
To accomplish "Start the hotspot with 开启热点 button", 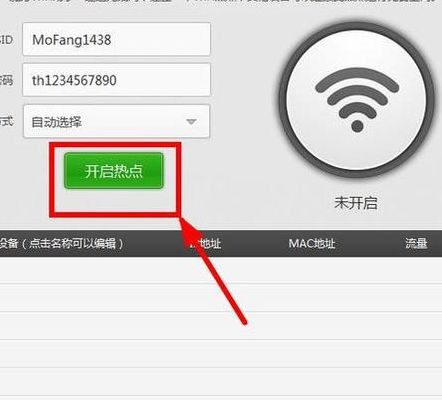I will [114, 171].
